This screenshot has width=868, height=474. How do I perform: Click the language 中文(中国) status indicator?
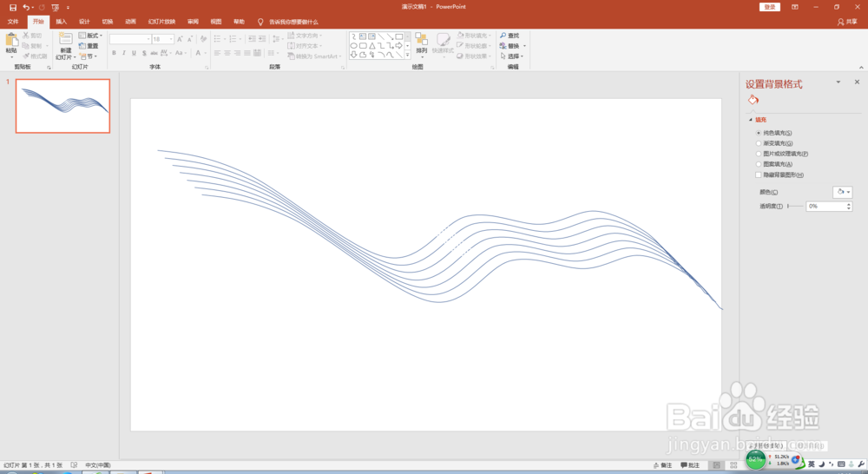click(98, 465)
